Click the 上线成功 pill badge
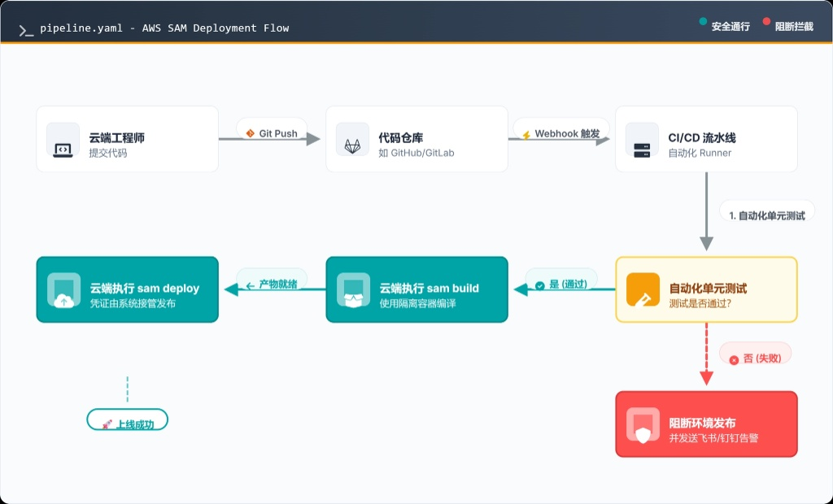833x504 pixels. click(128, 419)
